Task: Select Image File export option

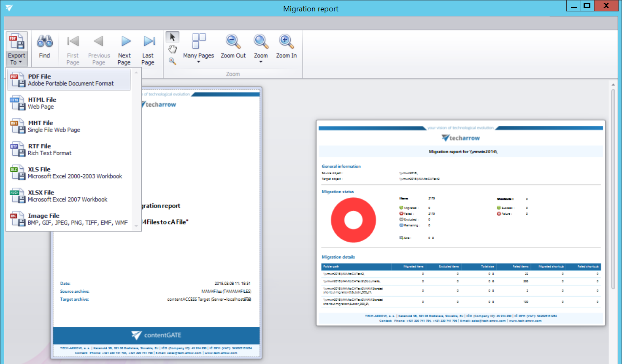Action: tap(69, 219)
